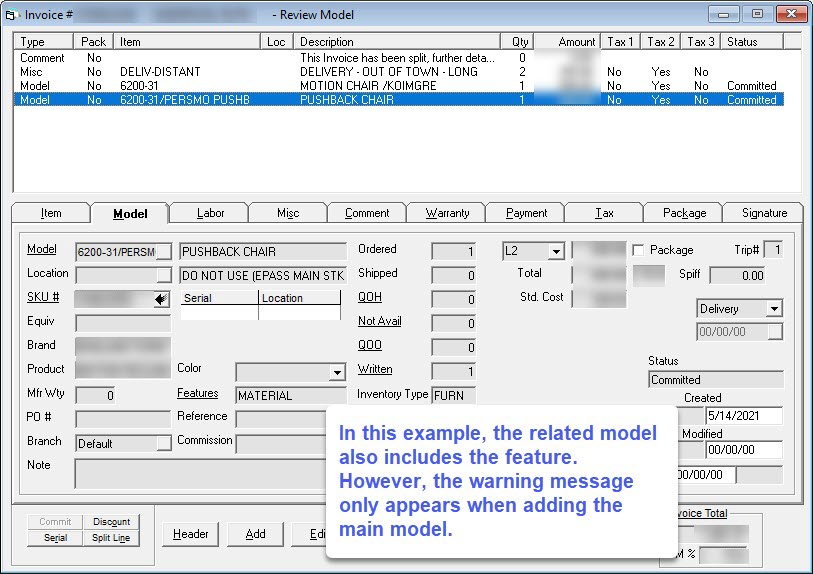Click the Tax 2 column header
Image resolution: width=813 pixels, height=574 pixels.
click(661, 41)
